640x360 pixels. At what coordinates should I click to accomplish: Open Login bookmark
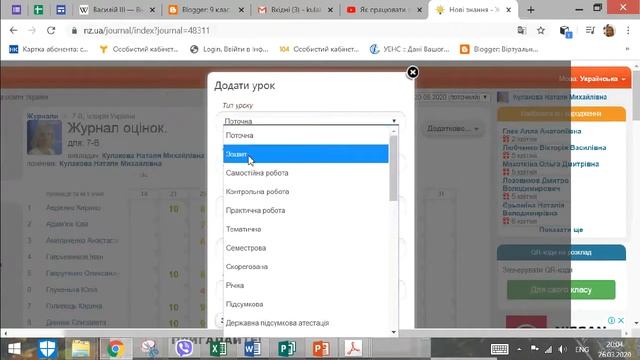229,49
